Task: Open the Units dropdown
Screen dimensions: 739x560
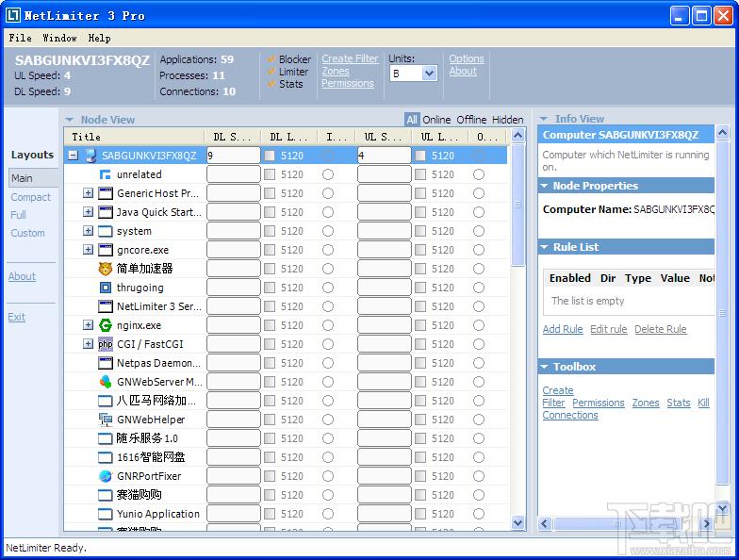Action: [x=429, y=74]
